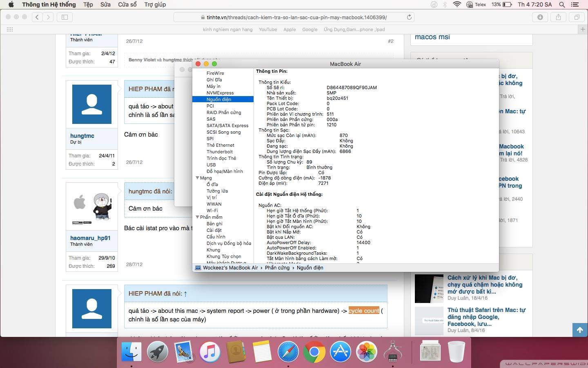Image resolution: width=588 pixels, height=368 pixels.
Task: Open Cách xử lý khi Mac article thumbnail
Action: pos(429,288)
